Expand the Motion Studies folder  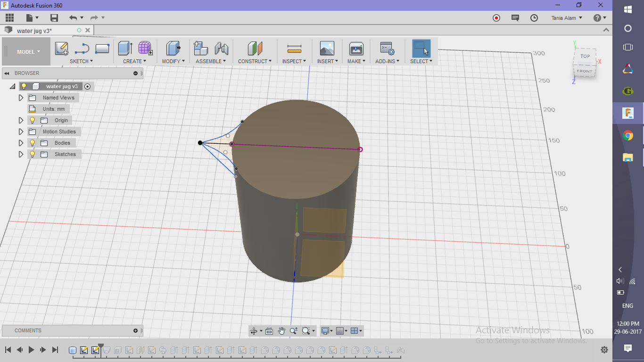click(x=21, y=132)
